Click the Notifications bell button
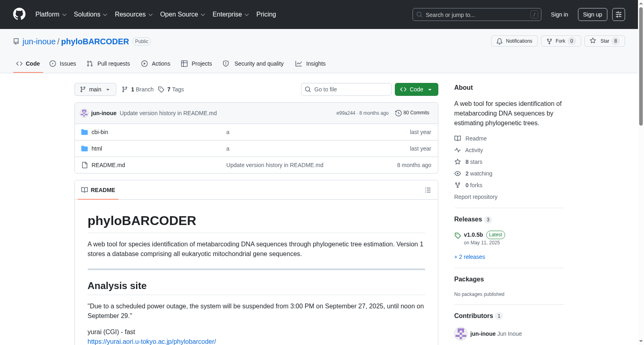This screenshot has height=345, width=644. [x=514, y=41]
